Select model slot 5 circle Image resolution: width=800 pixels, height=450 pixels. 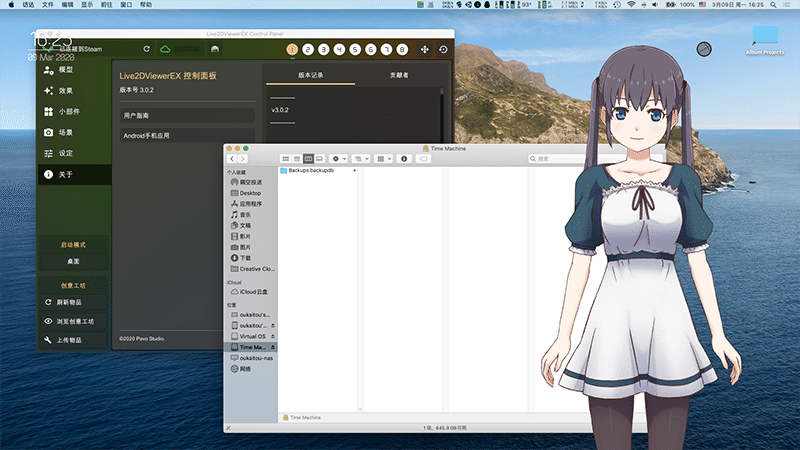coord(355,49)
